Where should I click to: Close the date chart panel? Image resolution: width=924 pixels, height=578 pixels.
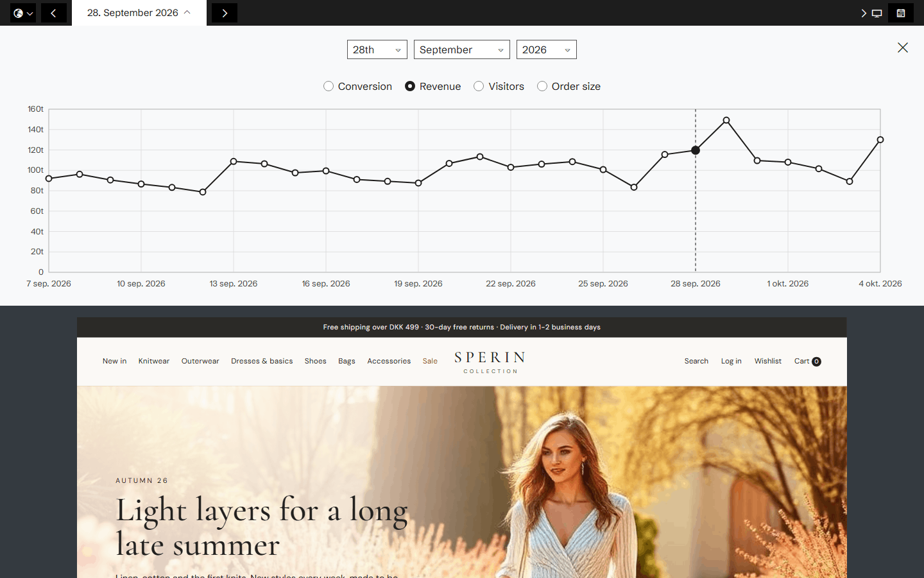pyautogui.click(x=903, y=48)
